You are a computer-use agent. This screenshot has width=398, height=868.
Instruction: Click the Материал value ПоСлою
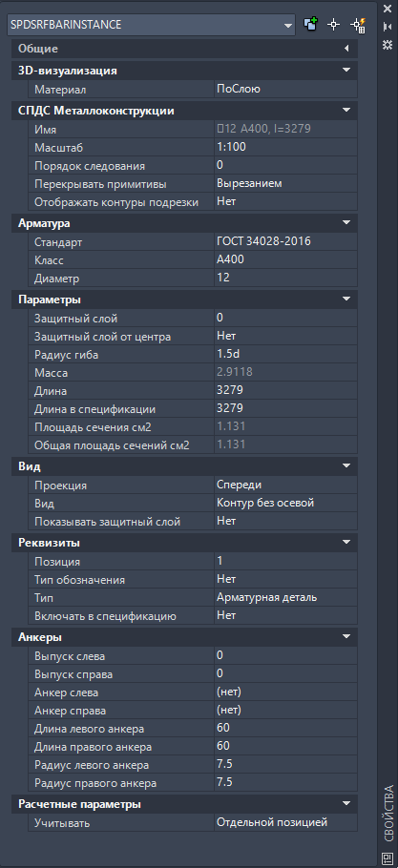[x=285, y=89]
